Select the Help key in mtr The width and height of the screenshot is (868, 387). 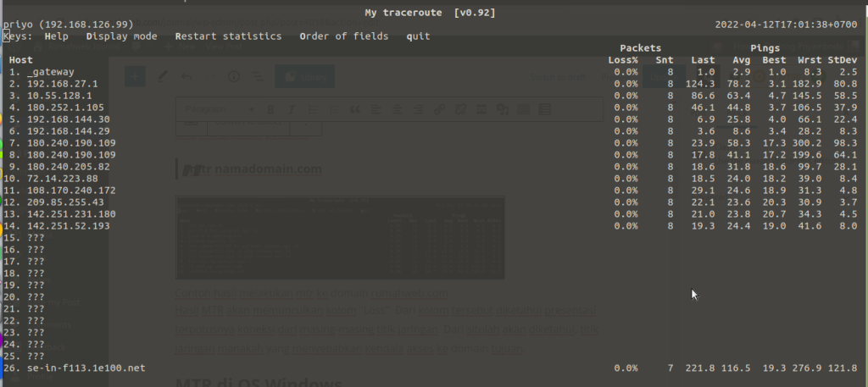click(x=57, y=36)
